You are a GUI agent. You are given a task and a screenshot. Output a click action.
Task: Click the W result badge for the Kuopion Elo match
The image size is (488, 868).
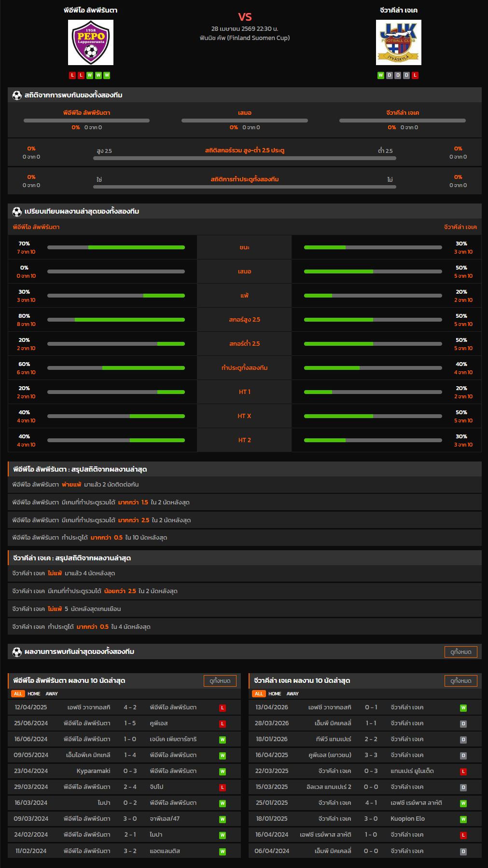pos(463,819)
